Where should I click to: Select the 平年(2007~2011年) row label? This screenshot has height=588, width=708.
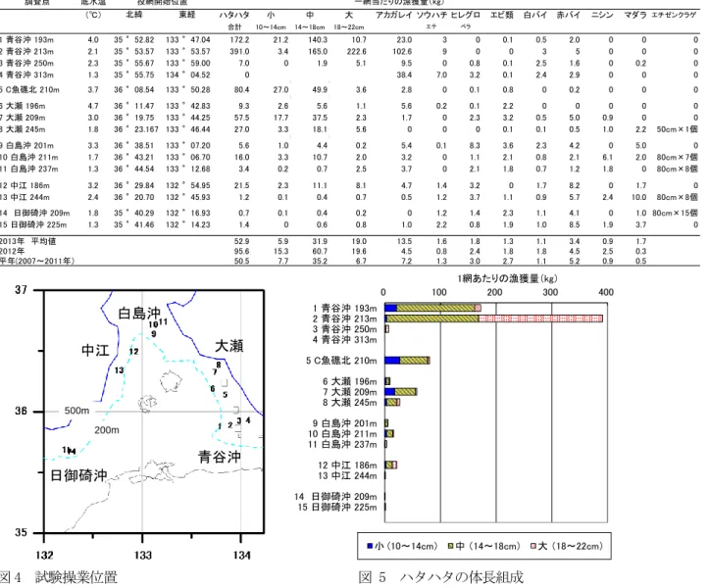tap(37, 261)
